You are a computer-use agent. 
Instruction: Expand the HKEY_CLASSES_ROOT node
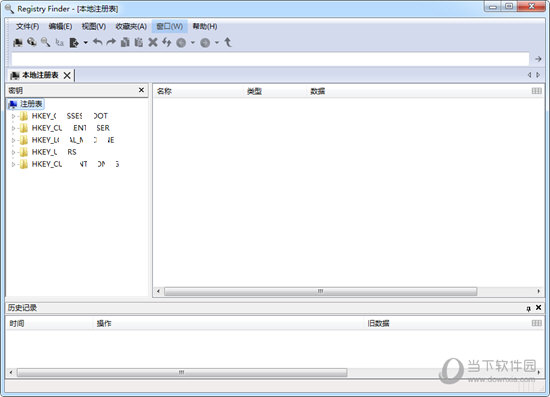pyautogui.click(x=13, y=116)
